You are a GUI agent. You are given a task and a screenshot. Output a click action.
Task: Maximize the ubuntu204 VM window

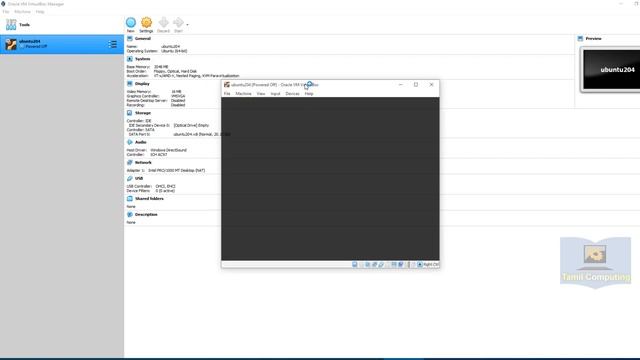click(416, 84)
